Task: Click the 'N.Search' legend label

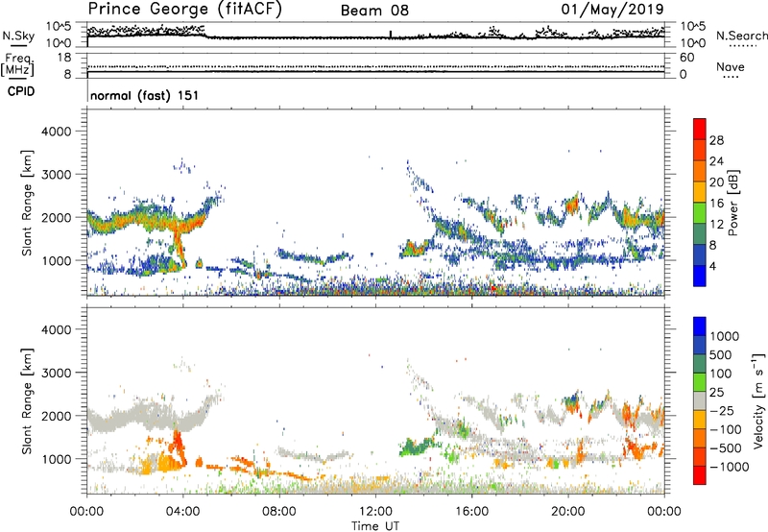Action: (741, 36)
